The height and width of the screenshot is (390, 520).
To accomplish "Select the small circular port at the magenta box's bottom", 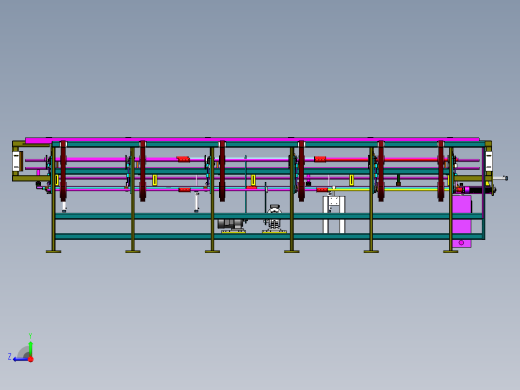I will pos(461,243).
